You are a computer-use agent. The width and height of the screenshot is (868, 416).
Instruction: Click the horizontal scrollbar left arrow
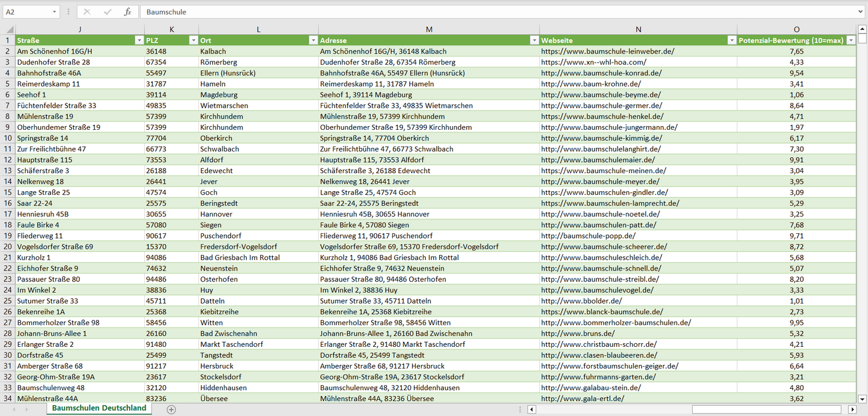532,409
